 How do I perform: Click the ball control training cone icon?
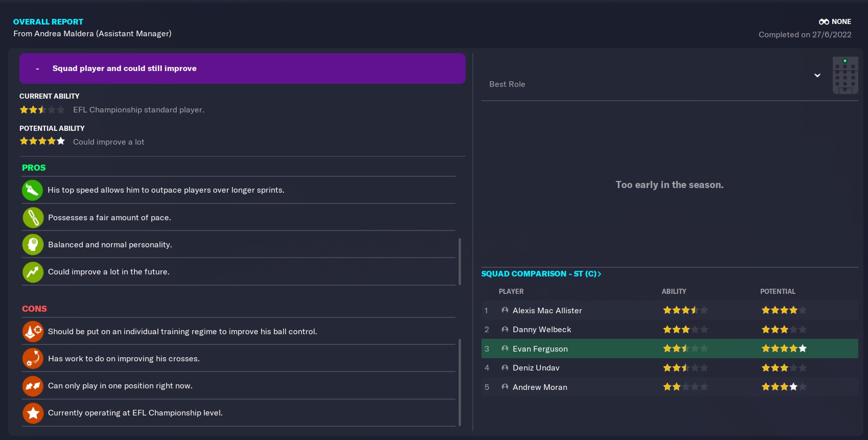pyautogui.click(x=33, y=332)
